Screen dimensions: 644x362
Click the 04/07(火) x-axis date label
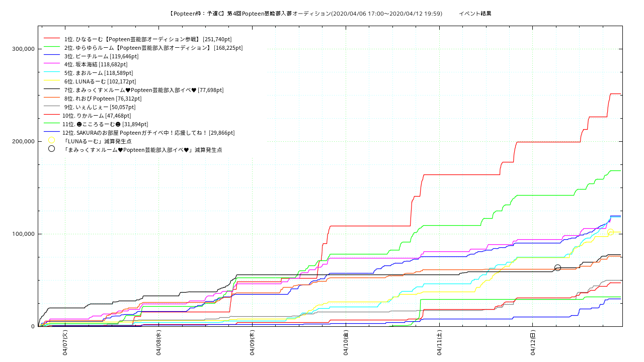pyautogui.click(x=65, y=343)
